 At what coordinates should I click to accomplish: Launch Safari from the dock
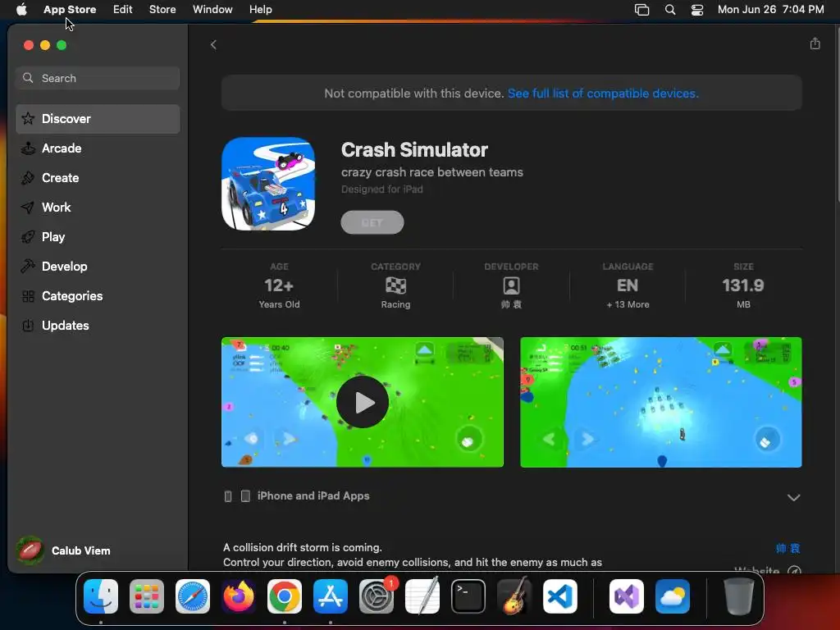[x=193, y=596]
